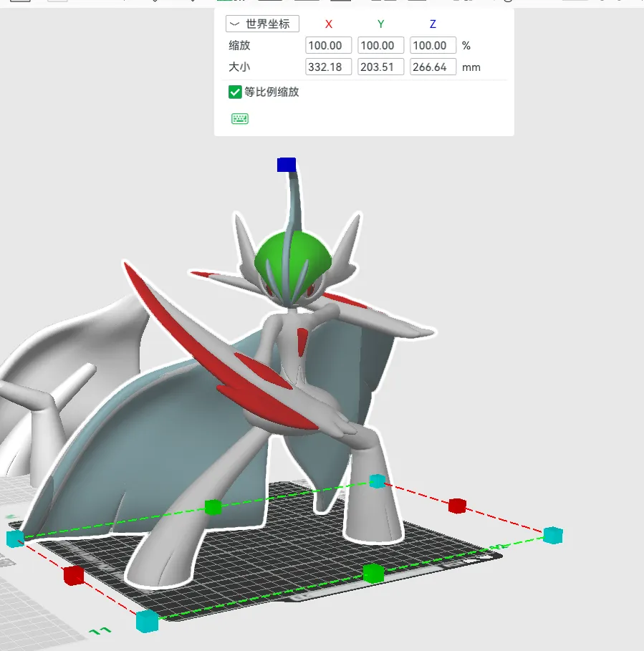Image resolution: width=644 pixels, height=651 pixels.
Task: Click the Y size field showing 203.51
Action: pyautogui.click(x=381, y=67)
